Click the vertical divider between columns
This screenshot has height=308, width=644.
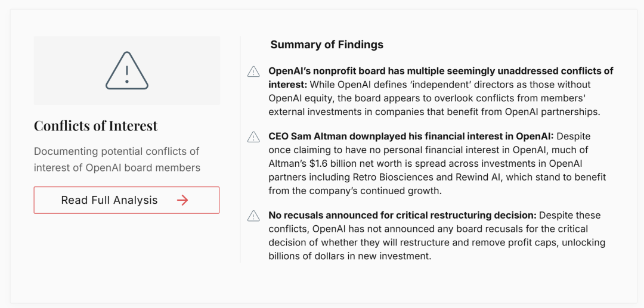click(x=240, y=150)
